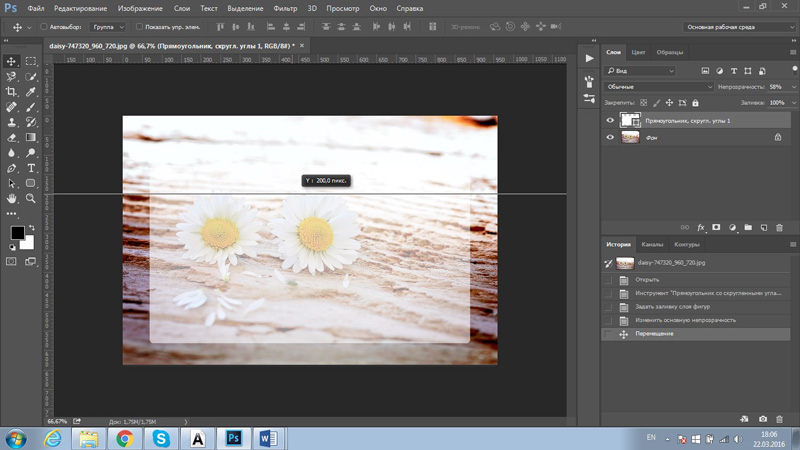The image size is (800, 450).
Task: Open the Фильтр menu
Action: click(x=285, y=8)
